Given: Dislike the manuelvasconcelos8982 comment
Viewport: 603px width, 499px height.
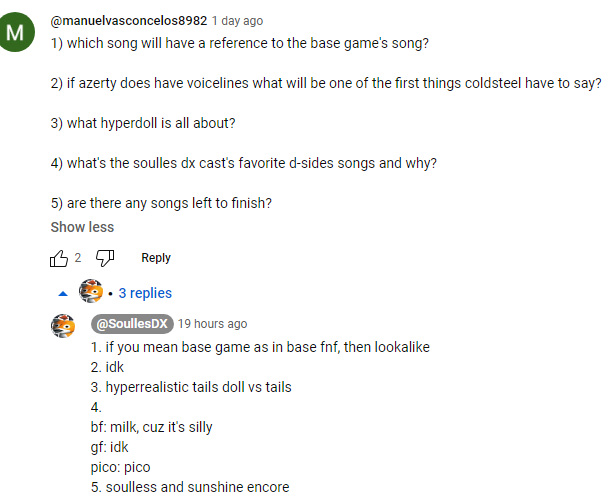Looking at the screenshot, I should point(105,258).
